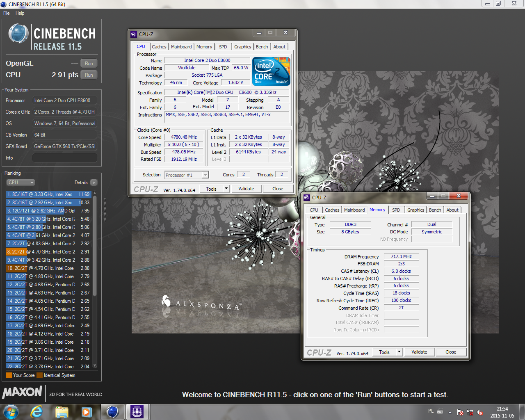Viewport: 525px width, 420px height.
Task: Open Graphics tab in Memory CPU-Z window
Action: tap(416, 210)
